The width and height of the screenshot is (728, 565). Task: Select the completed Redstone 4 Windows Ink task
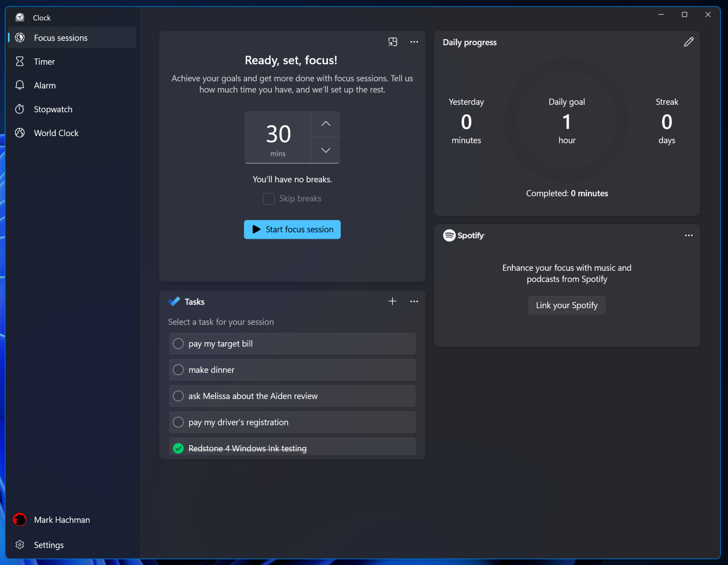(292, 448)
